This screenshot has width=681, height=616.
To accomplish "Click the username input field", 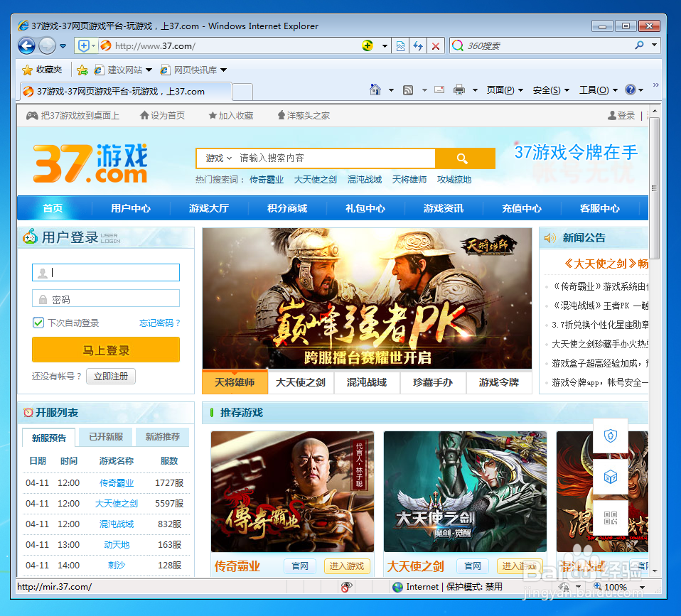I will pos(105,272).
